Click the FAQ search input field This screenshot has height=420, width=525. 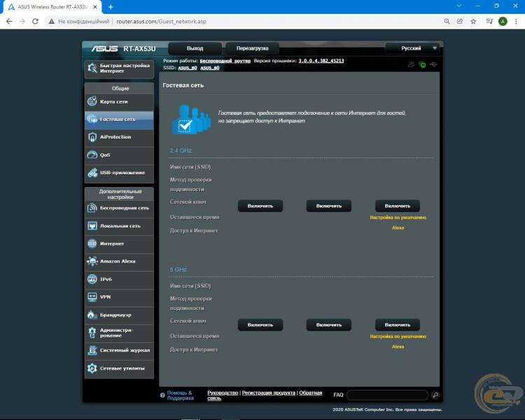(388, 395)
